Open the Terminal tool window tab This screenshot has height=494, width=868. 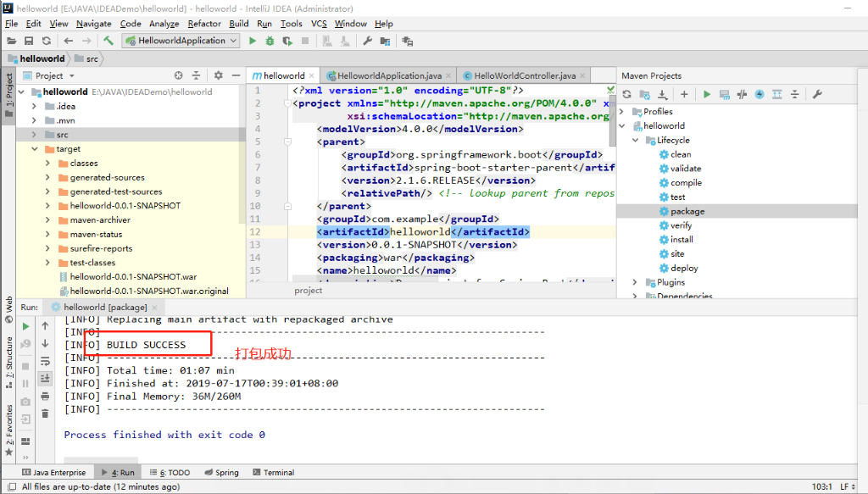tap(274, 473)
